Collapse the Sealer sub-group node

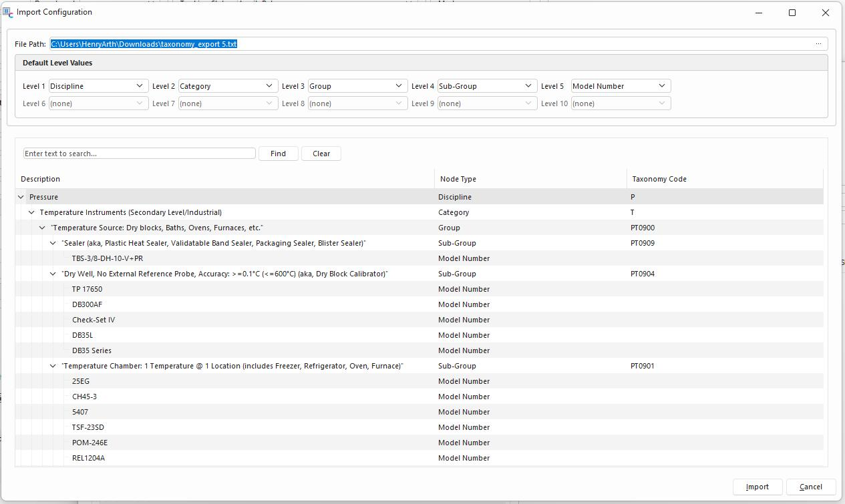pyautogui.click(x=53, y=243)
